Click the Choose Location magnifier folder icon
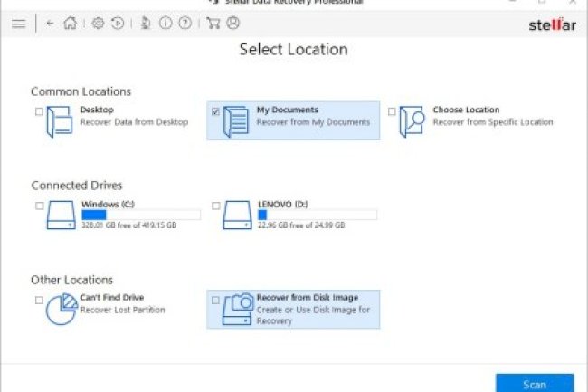The height and width of the screenshot is (392, 588). point(412,121)
